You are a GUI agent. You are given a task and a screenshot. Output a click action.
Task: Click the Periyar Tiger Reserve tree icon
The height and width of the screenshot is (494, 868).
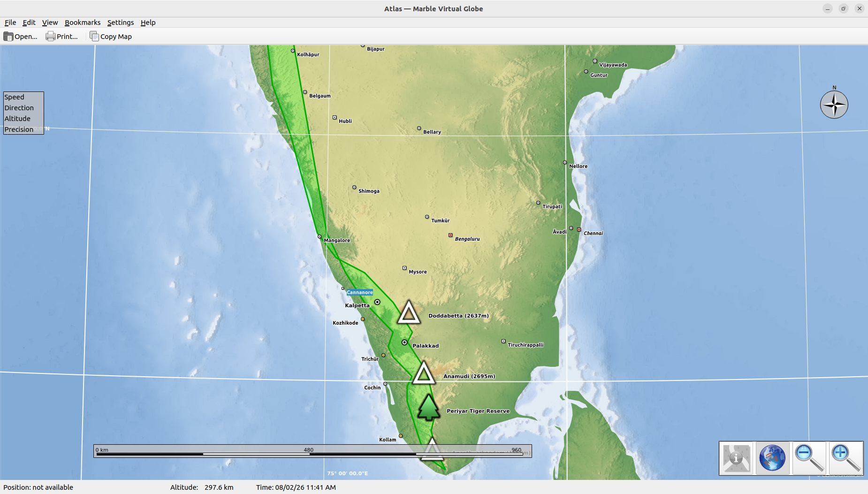(x=428, y=407)
